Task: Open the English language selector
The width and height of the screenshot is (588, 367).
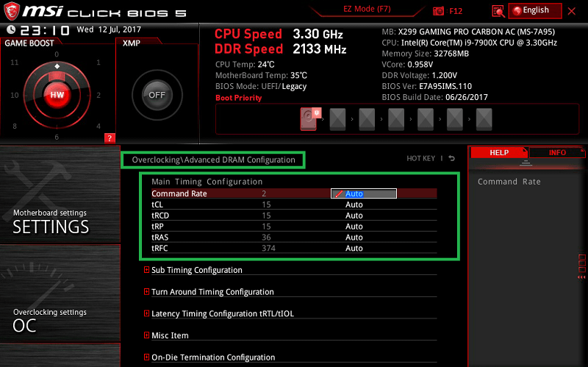Action: [535, 10]
